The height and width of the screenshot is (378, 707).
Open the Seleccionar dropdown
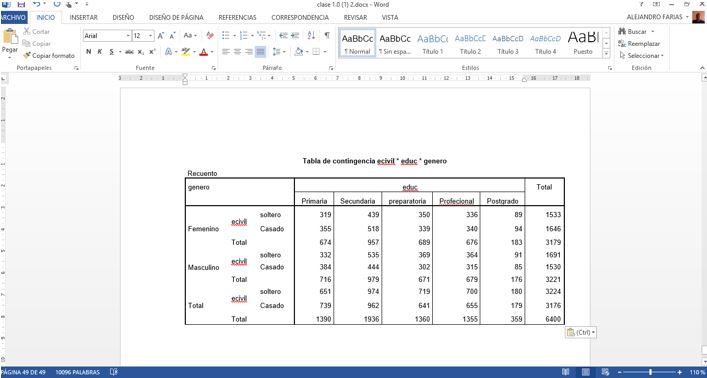tap(641, 55)
